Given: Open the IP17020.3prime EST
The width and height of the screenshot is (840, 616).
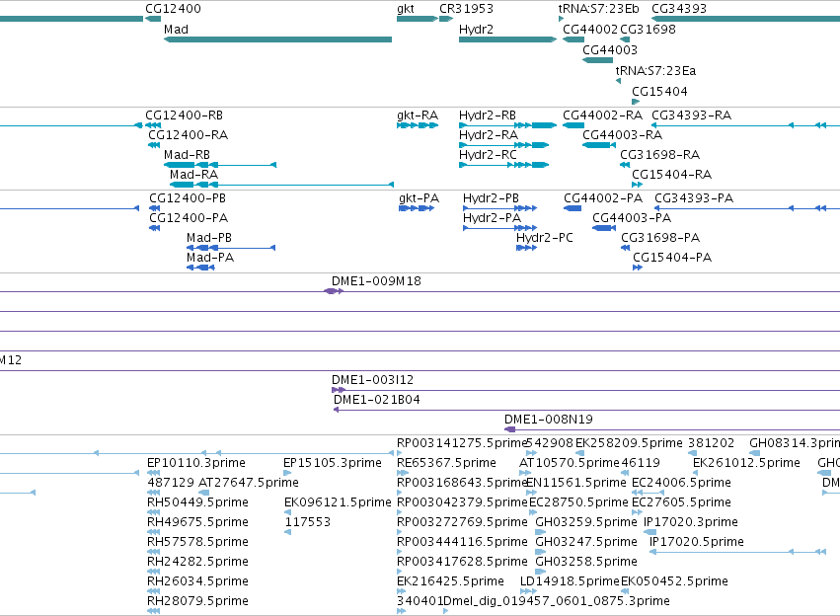Looking at the screenshot, I should [649, 532].
